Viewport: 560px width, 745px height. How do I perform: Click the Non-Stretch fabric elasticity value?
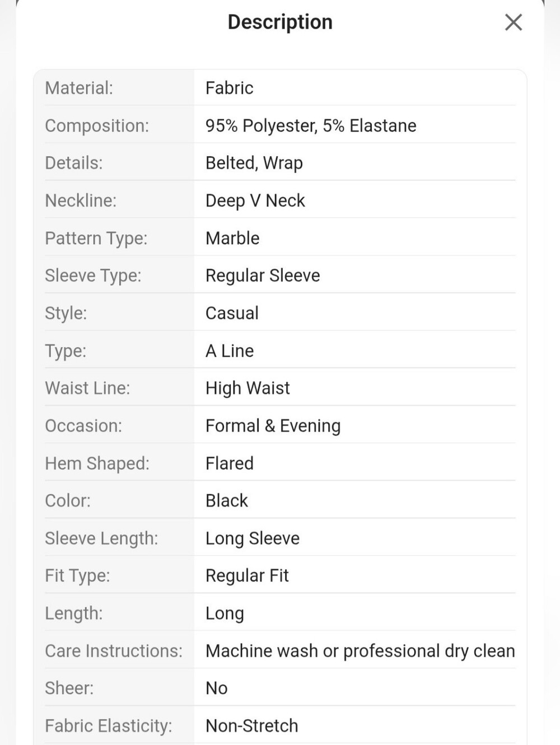(252, 726)
